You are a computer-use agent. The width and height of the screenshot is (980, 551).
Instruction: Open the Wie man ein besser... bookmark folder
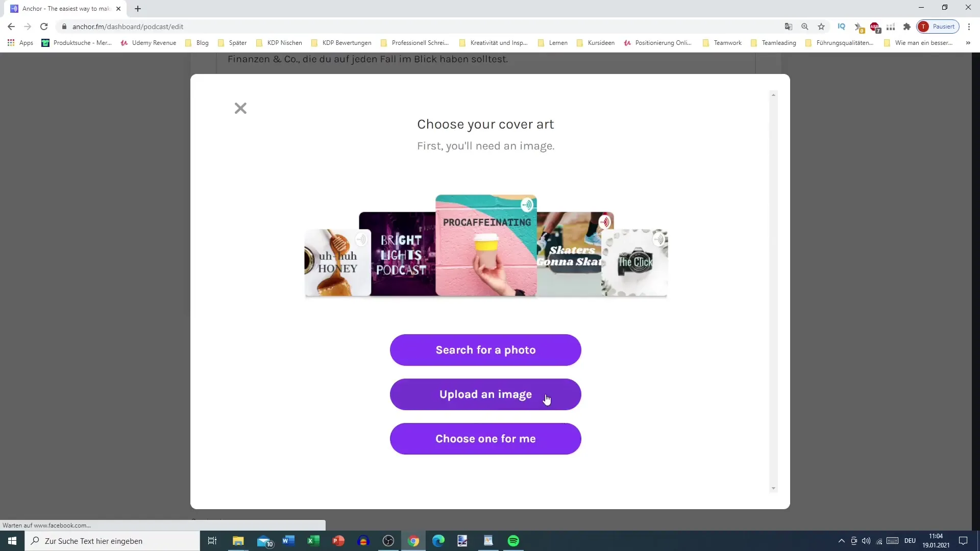pyautogui.click(x=918, y=43)
